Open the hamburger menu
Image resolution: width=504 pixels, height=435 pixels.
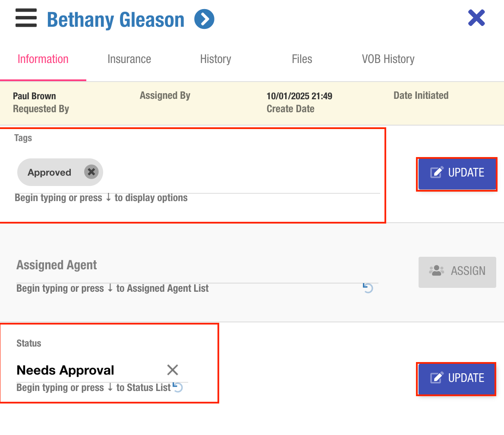[26, 20]
